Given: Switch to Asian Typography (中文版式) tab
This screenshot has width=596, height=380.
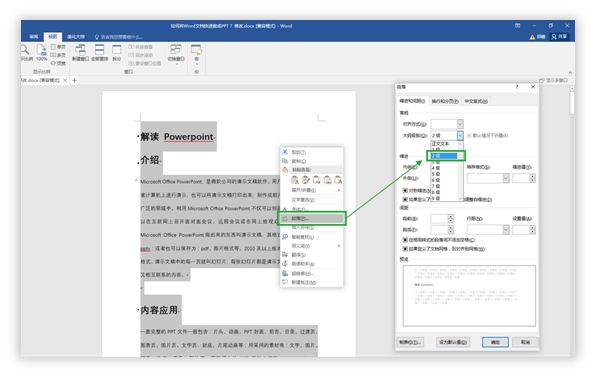Looking at the screenshot, I should pyautogui.click(x=476, y=101).
